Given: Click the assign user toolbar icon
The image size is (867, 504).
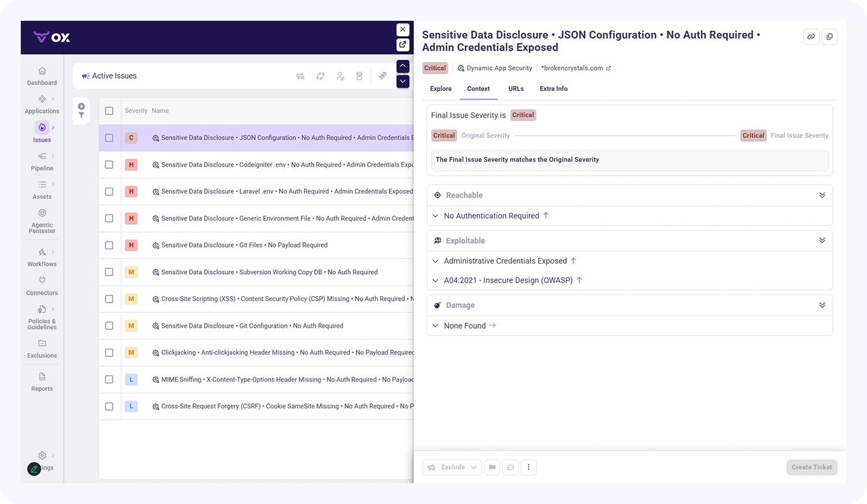Looking at the screenshot, I should click(340, 76).
